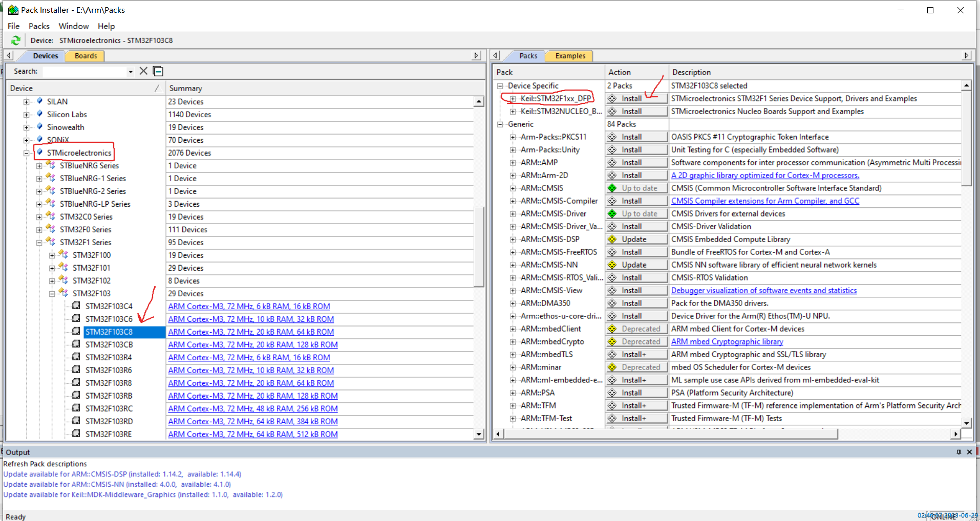Select the STM32F103C8 device
Image resolution: width=980 pixels, height=521 pixels.
109,332
